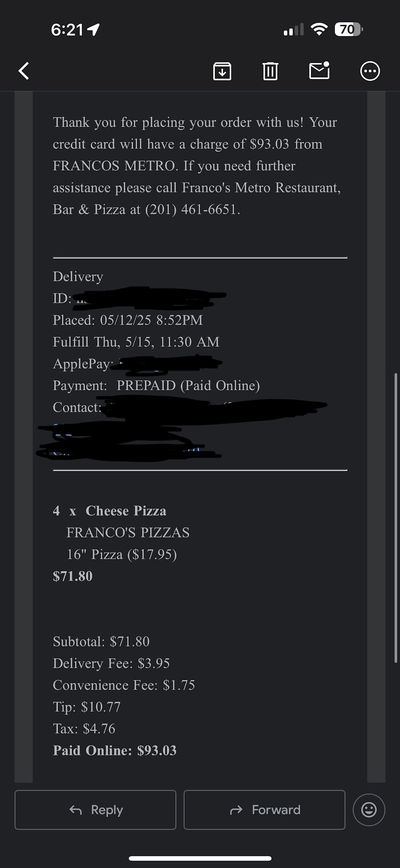Tap the back arrow to leave email
Viewport: 400px width, 868px height.
24,71
